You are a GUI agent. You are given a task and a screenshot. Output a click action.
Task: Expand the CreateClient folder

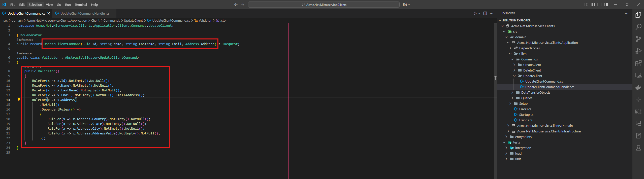(x=514, y=65)
